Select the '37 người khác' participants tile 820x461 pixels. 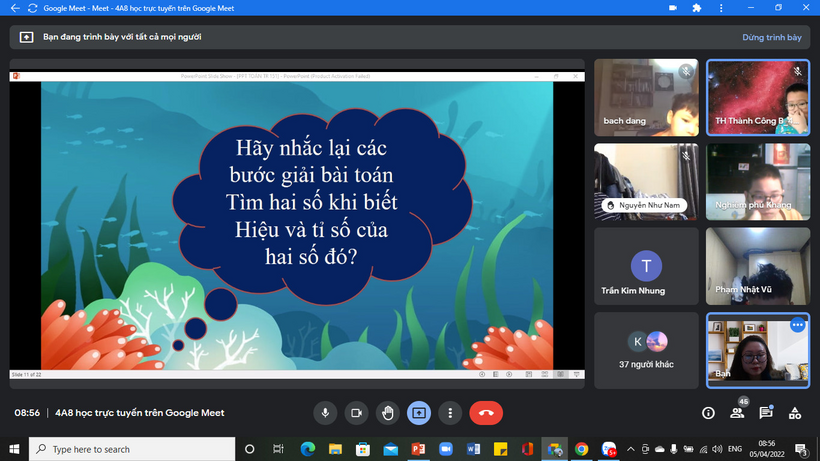[x=644, y=350]
